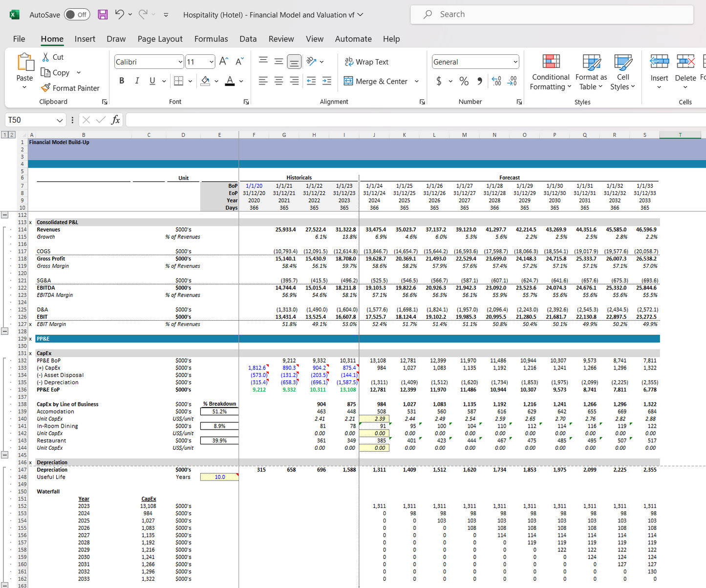Viewport: 706px width, 588px height.
Task: Toggle the Middle Align button
Action: [x=278, y=62]
